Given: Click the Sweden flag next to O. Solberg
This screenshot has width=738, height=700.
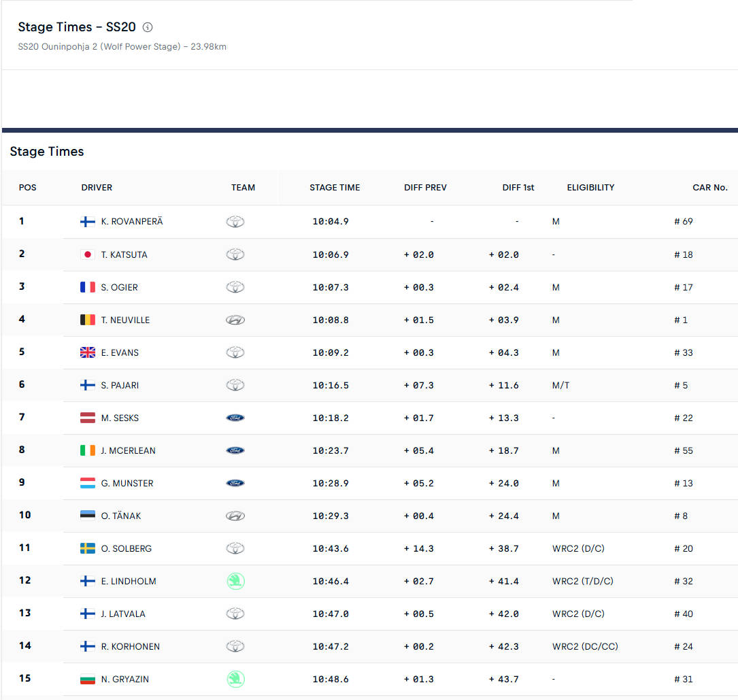Looking at the screenshot, I should coord(88,548).
